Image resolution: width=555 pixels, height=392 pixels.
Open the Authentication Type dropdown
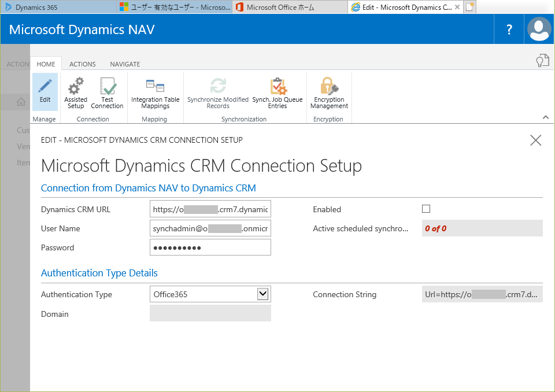tap(262, 294)
